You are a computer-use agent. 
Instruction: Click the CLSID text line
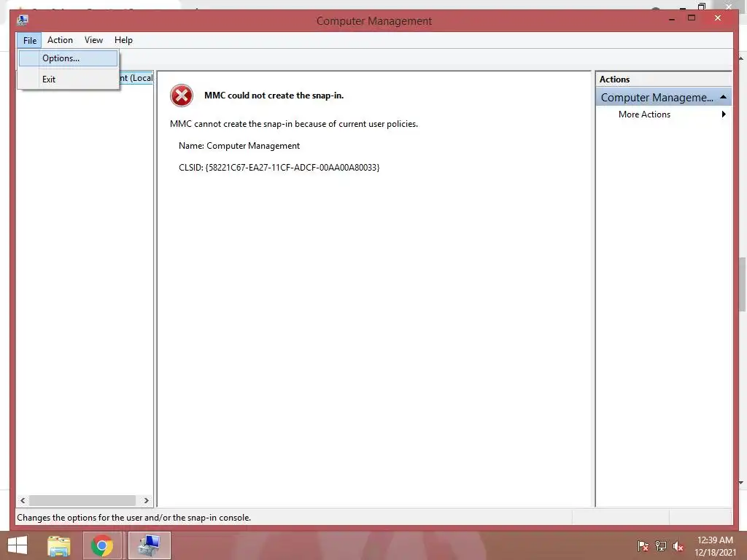point(279,168)
